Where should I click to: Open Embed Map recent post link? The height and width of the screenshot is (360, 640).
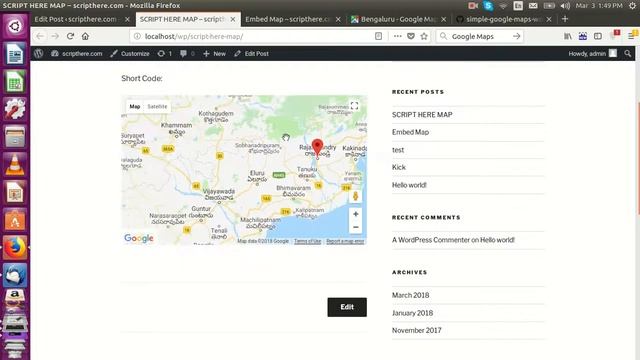coord(410,132)
